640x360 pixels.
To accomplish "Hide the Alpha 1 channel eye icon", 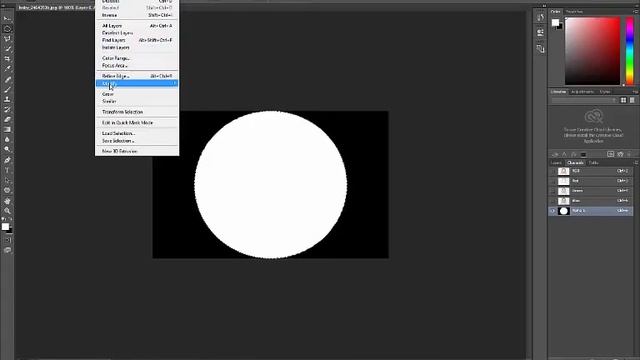I will [x=553, y=211].
